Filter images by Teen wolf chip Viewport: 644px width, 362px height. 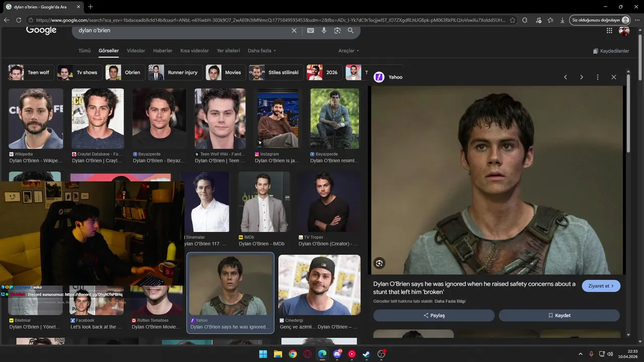pos(31,72)
